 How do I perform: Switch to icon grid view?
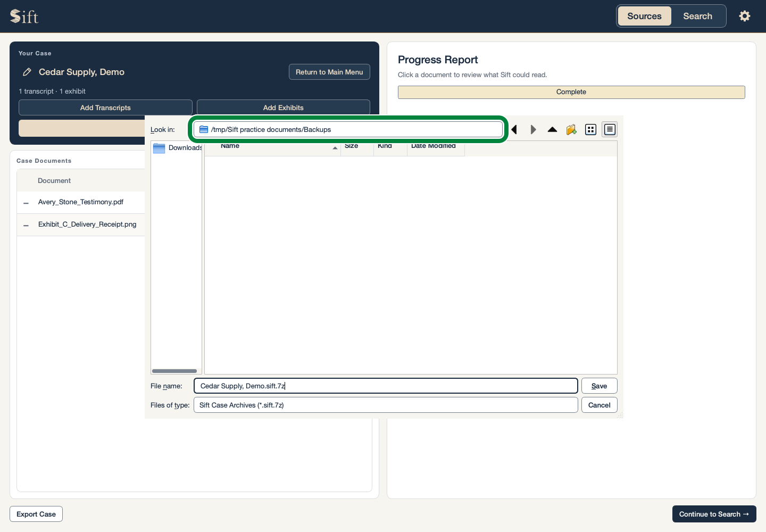[590, 129]
